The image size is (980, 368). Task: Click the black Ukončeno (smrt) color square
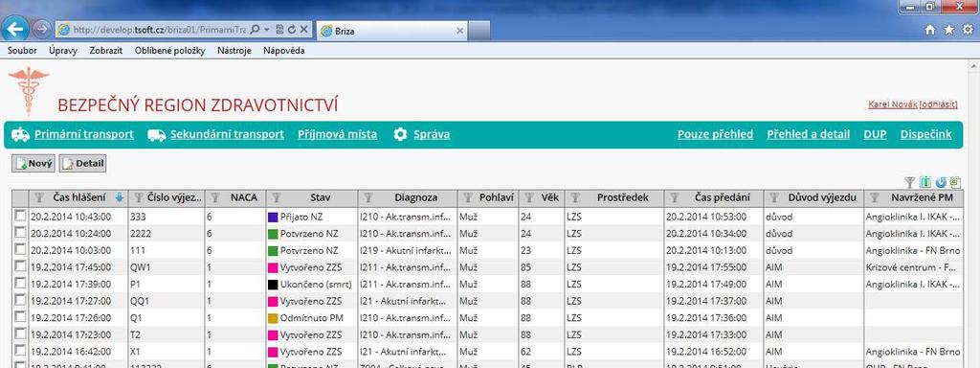(x=273, y=284)
